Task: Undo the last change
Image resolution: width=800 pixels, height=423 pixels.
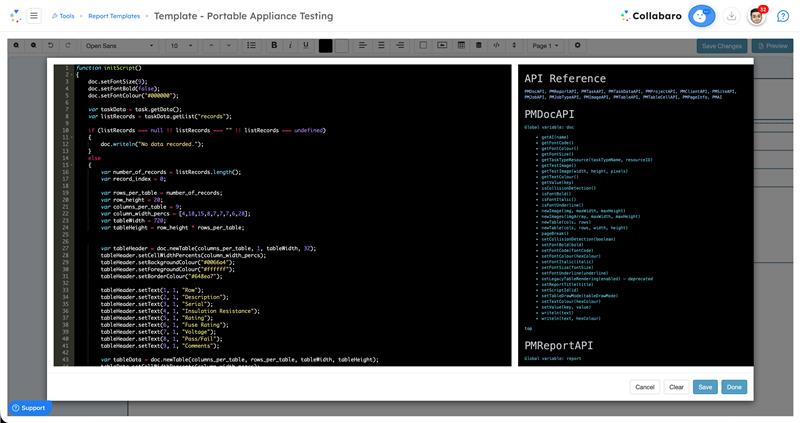Action: tap(51, 45)
